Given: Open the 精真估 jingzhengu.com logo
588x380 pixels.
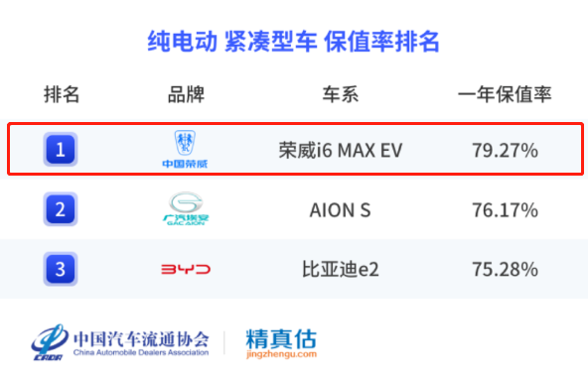Looking at the screenshot, I should click(x=281, y=343).
